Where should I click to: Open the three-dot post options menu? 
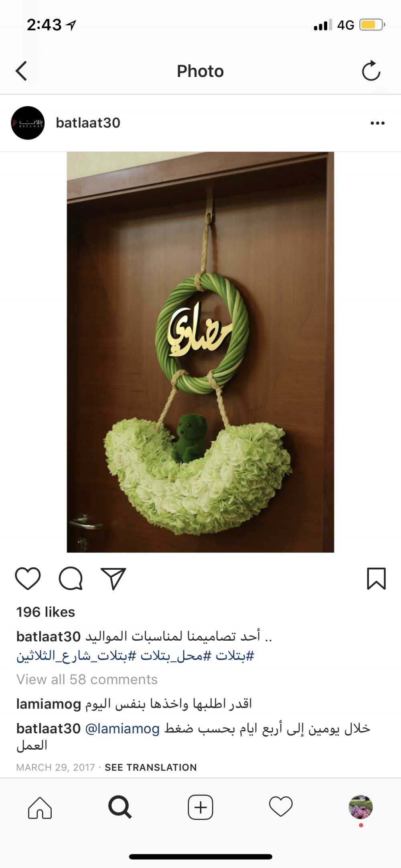(377, 123)
